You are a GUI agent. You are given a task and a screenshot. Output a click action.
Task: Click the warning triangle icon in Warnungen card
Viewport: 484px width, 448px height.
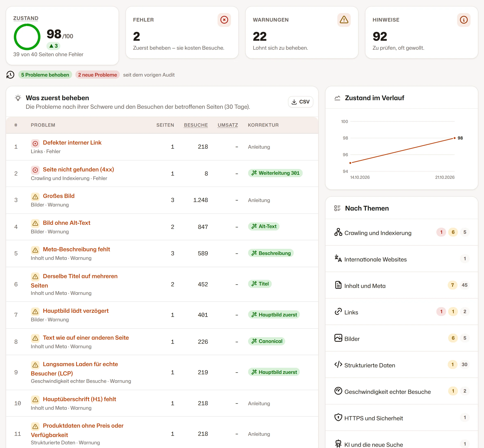344,20
